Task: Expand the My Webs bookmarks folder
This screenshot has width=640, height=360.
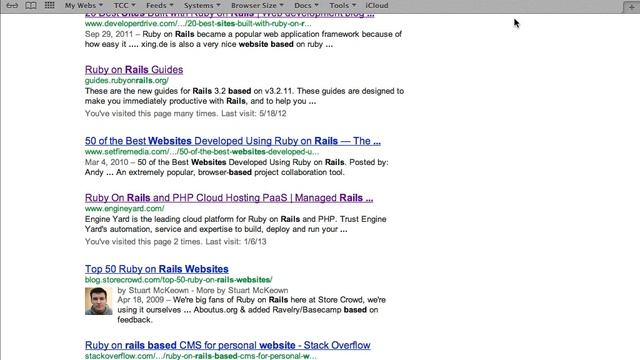Action: [84, 5]
